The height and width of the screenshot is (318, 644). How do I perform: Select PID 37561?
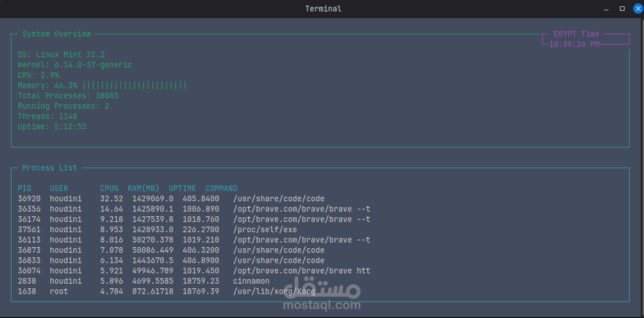coord(29,229)
